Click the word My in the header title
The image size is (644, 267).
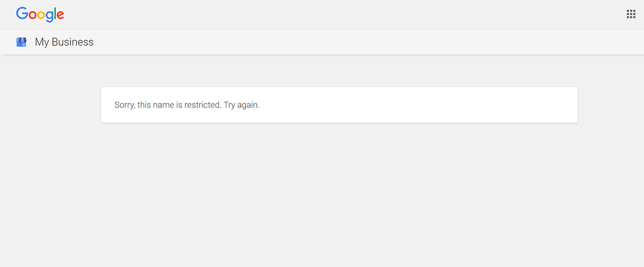42,42
